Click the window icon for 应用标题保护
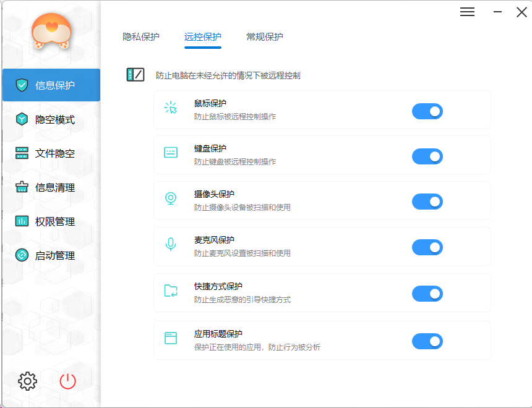 [171, 338]
